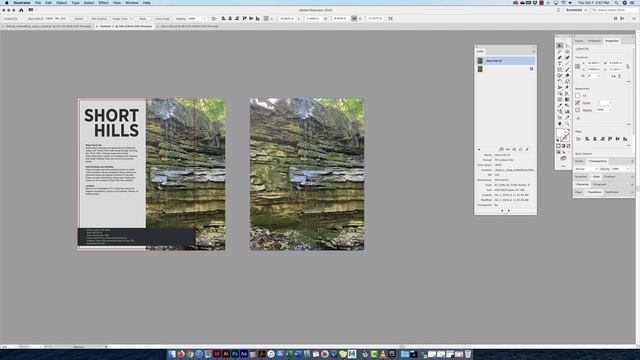Select the Hand tool
Screen dimensions: 640x360
560,123
